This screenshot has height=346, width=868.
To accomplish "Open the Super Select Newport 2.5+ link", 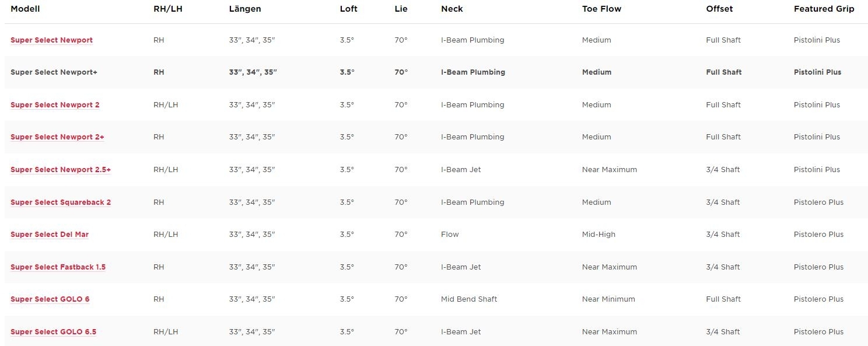I will click(x=61, y=170).
